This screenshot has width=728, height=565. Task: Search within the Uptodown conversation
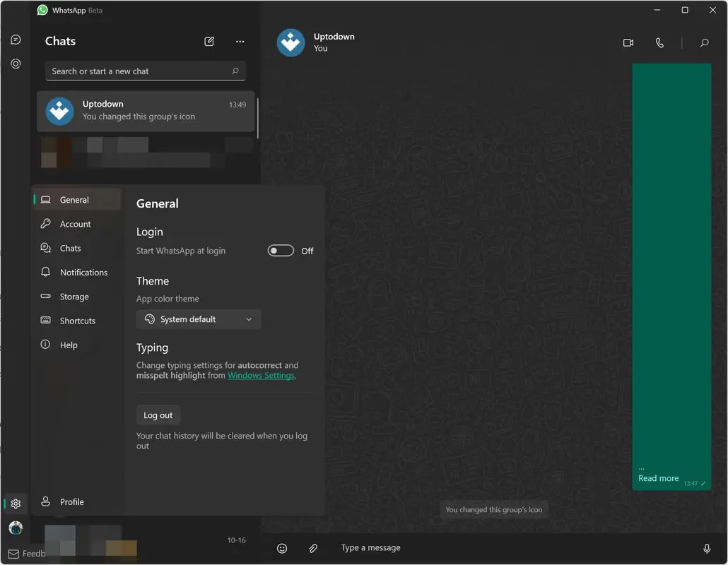[x=704, y=43]
